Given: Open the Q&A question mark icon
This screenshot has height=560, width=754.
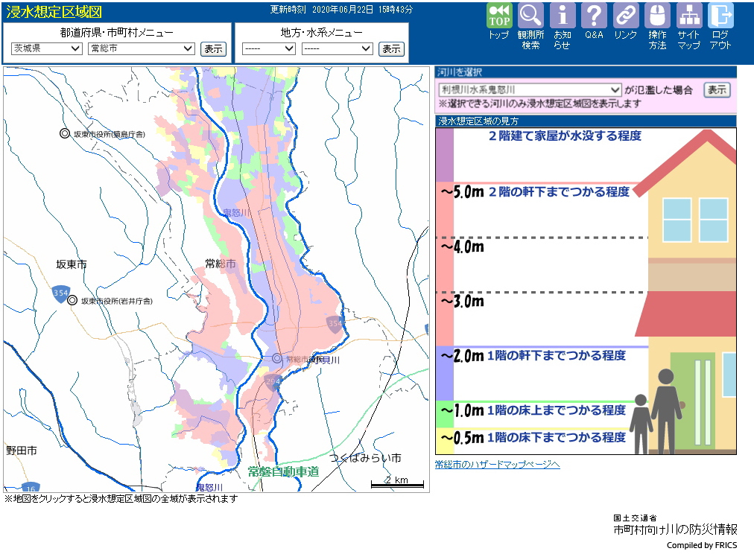Looking at the screenshot, I should pos(594,16).
